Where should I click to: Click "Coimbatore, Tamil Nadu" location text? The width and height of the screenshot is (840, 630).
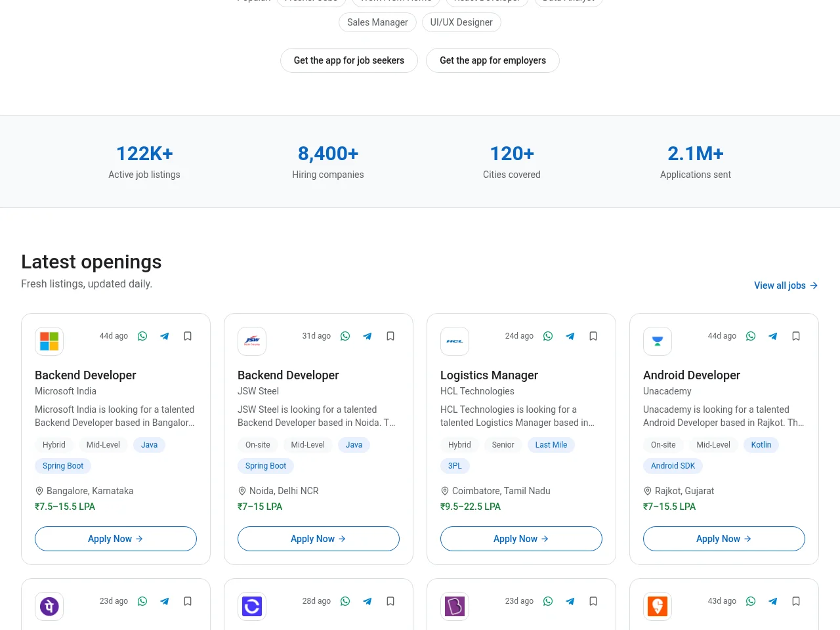coord(501,491)
